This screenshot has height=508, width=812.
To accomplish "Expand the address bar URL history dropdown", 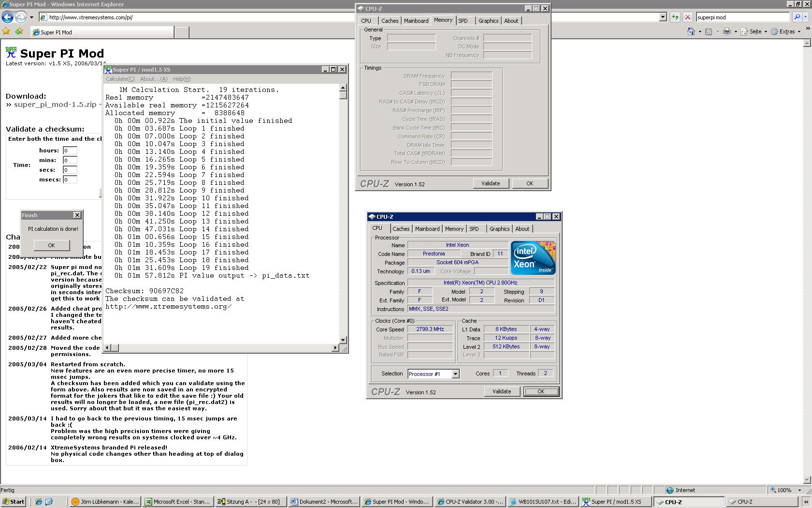I will 663,17.
